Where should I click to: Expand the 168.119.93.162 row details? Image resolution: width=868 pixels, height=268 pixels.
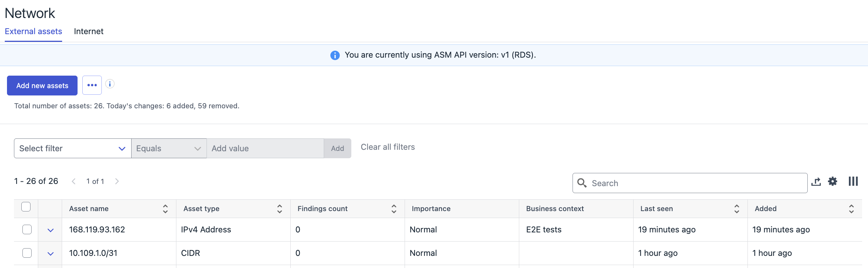pyautogui.click(x=51, y=230)
